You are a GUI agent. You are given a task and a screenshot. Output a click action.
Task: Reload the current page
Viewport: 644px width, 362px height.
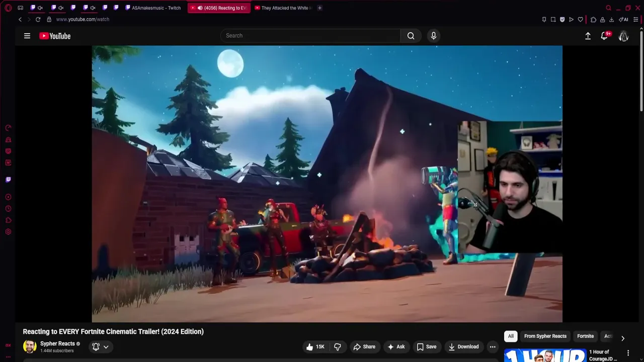[38, 19]
